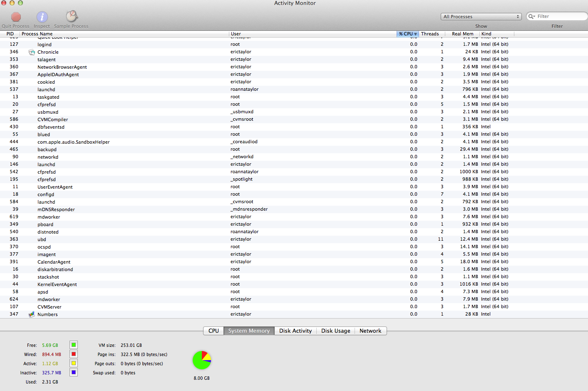
Task: Open the Disk Activity tab
Action: coord(295,331)
